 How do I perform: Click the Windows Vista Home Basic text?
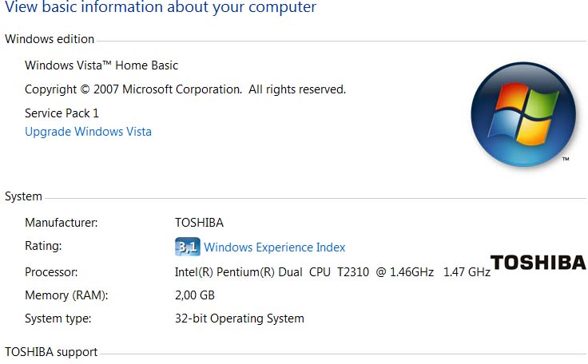coord(101,65)
